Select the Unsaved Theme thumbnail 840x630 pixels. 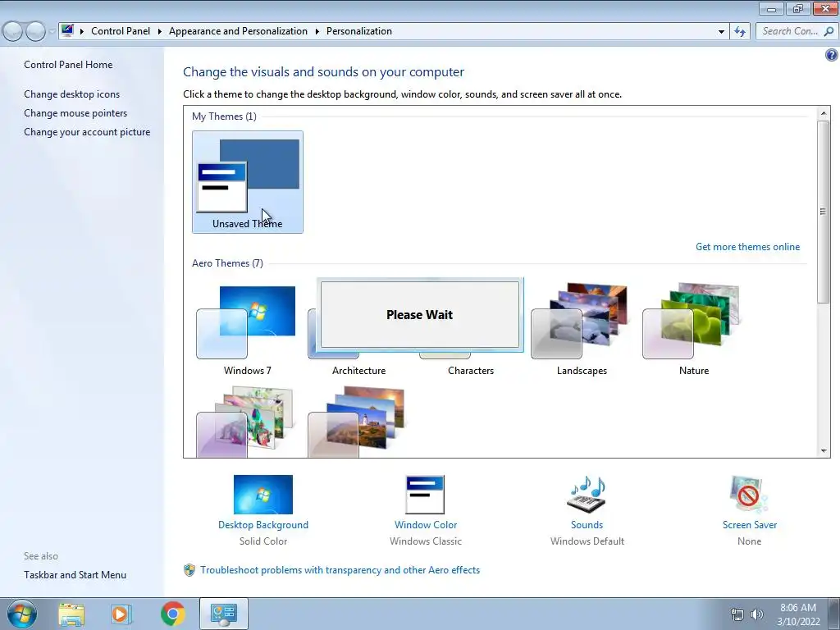click(x=248, y=182)
